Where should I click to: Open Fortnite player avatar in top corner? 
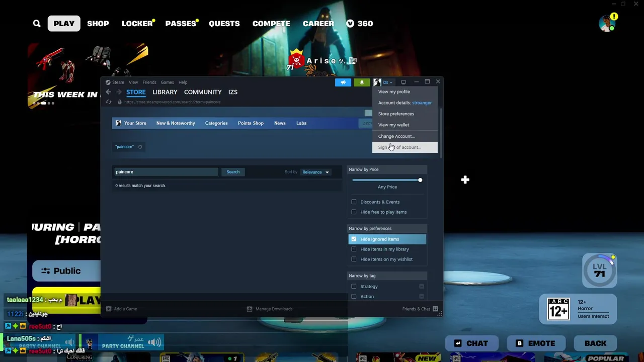click(x=608, y=23)
